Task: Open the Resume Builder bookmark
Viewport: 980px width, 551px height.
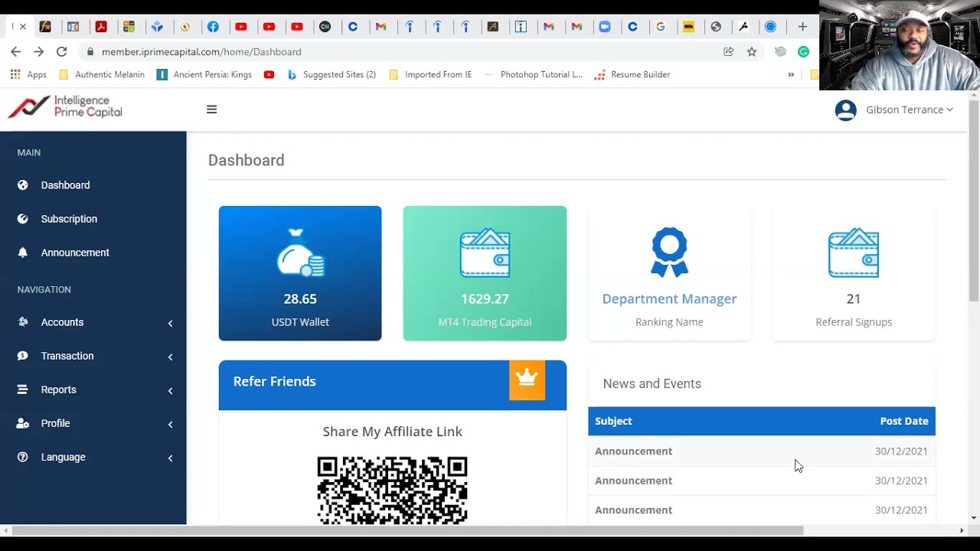Action: coord(632,74)
